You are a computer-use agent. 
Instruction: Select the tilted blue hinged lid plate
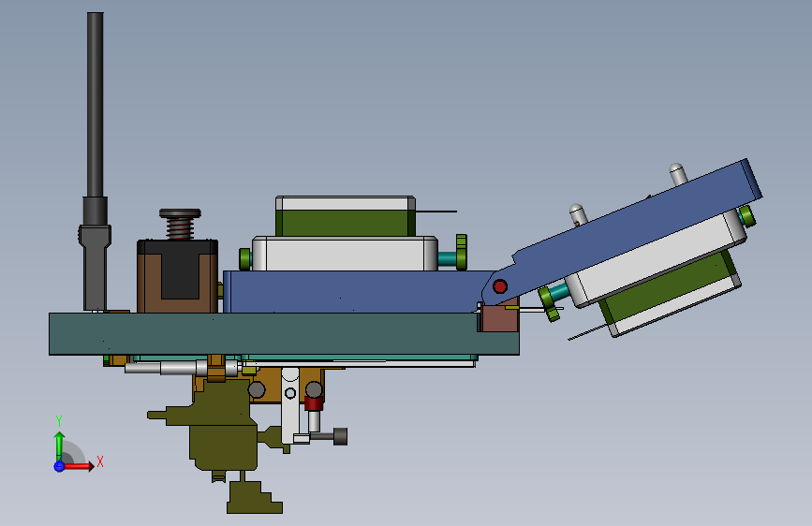click(x=624, y=231)
